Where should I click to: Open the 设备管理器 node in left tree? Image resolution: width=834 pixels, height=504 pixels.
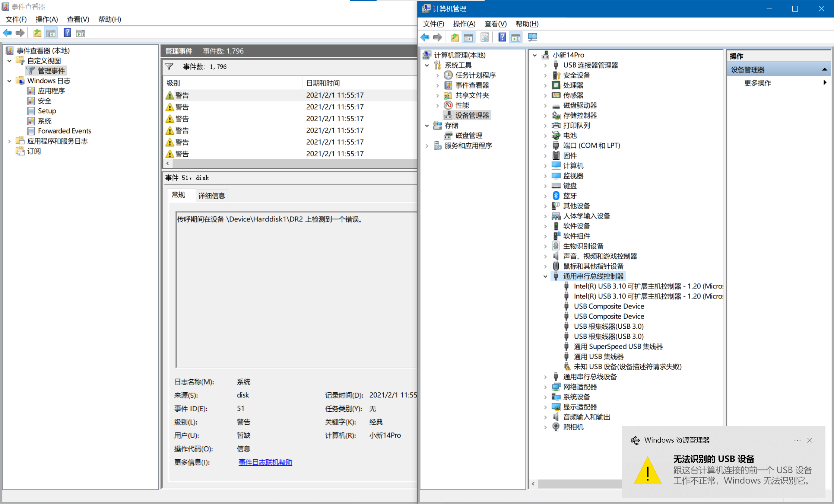472,115
